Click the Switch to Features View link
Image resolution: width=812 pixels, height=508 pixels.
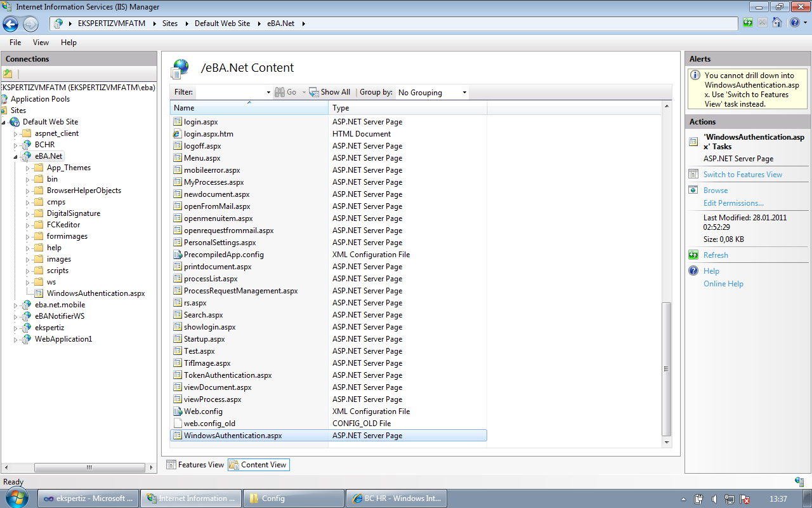[x=743, y=175]
